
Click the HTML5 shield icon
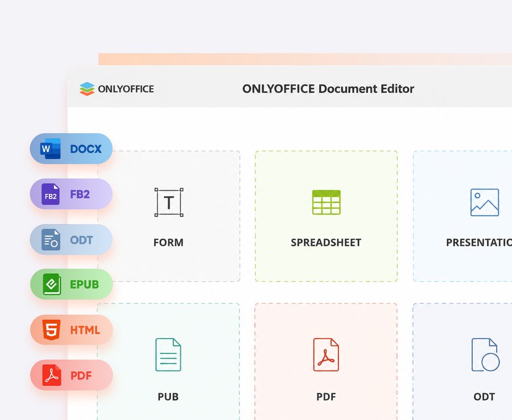click(x=52, y=330)
